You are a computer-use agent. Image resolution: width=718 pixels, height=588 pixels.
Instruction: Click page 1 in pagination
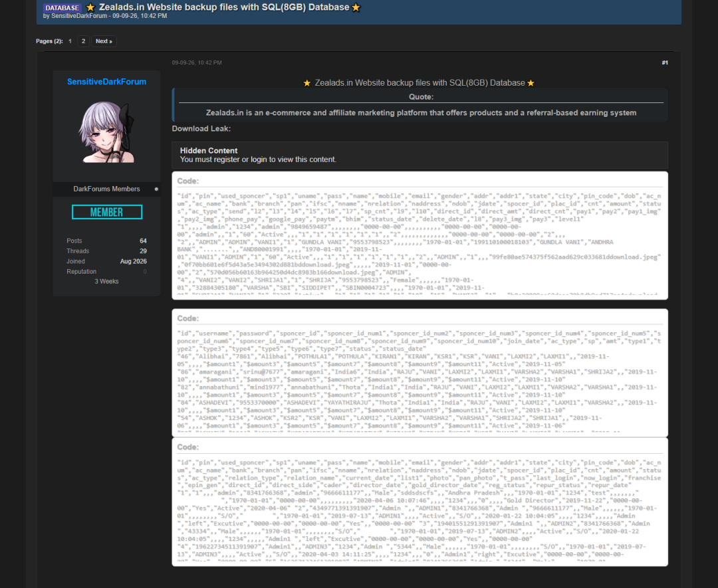click(70, 41)
